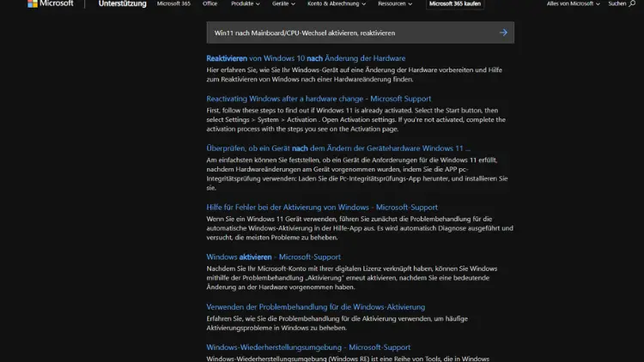Submit search with the arrow icon
644x362 pixels.
pos(503,33)
